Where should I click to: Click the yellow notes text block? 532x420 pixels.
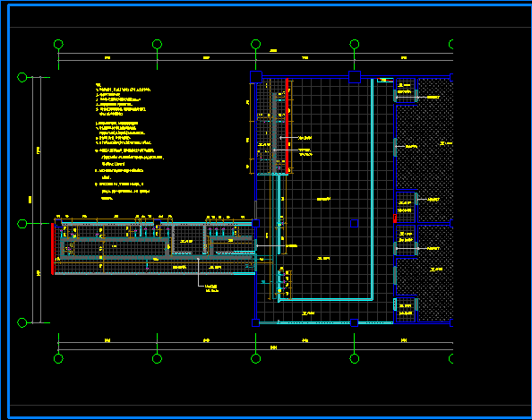click(130, 141)
